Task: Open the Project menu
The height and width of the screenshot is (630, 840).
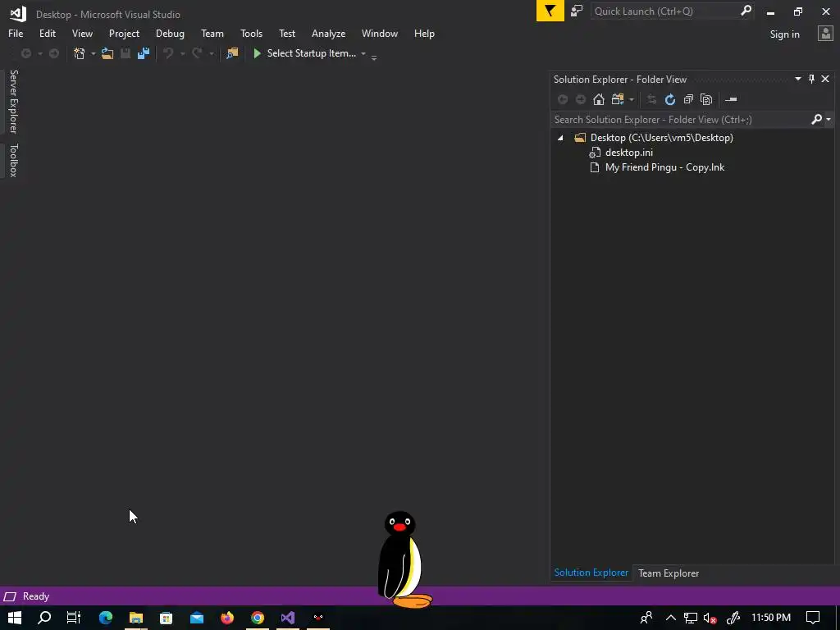Action: pos(124,33)
